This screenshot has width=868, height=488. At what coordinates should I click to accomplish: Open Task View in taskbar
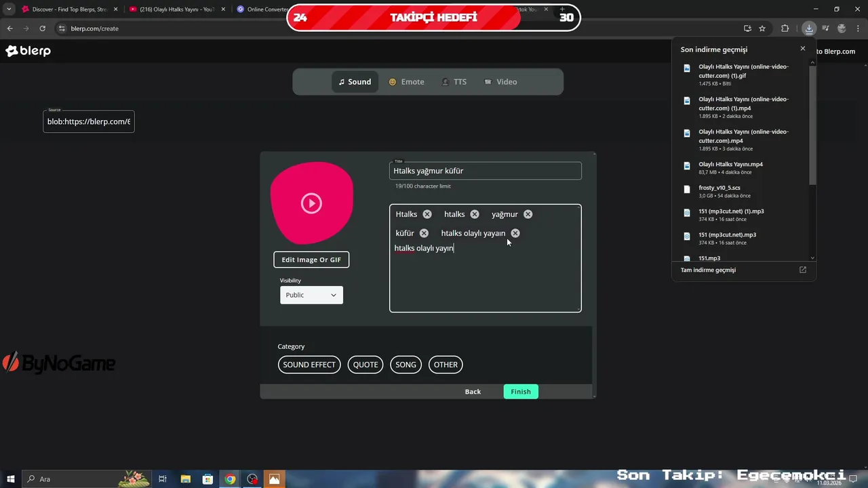coord(163,479)
